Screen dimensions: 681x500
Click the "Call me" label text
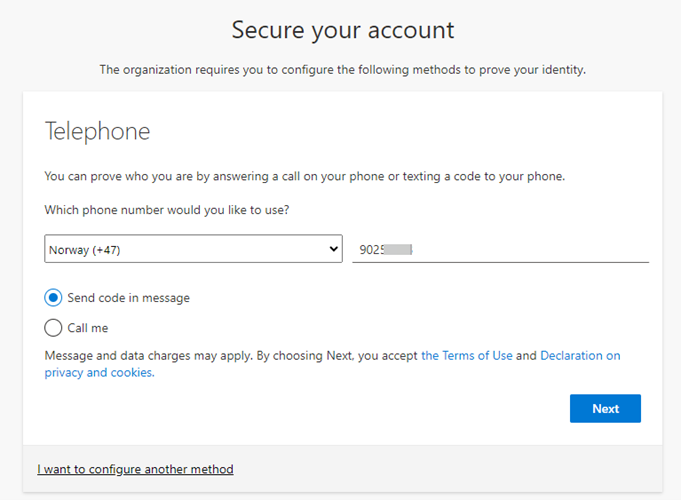tap(88, 328)
